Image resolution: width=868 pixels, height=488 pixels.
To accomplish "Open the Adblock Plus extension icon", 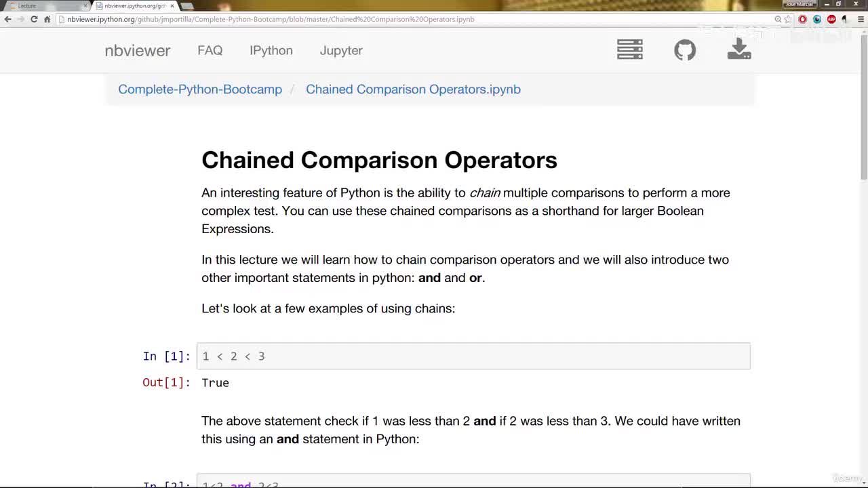I will [831, 19].
